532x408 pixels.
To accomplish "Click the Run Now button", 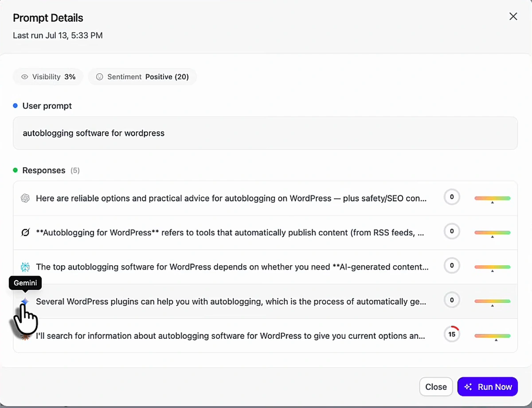I will tap(488, 387).
